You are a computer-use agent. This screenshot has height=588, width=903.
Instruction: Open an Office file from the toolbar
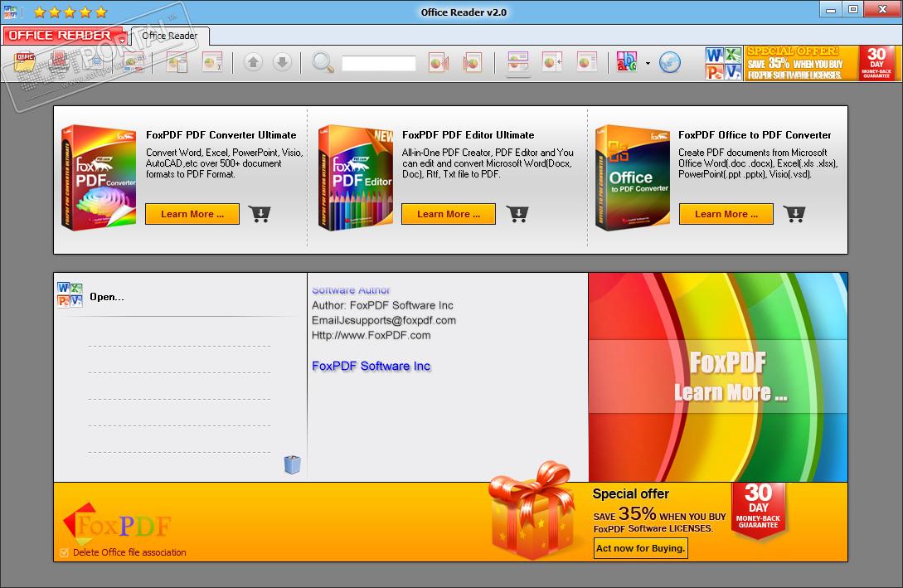point(26,62)
